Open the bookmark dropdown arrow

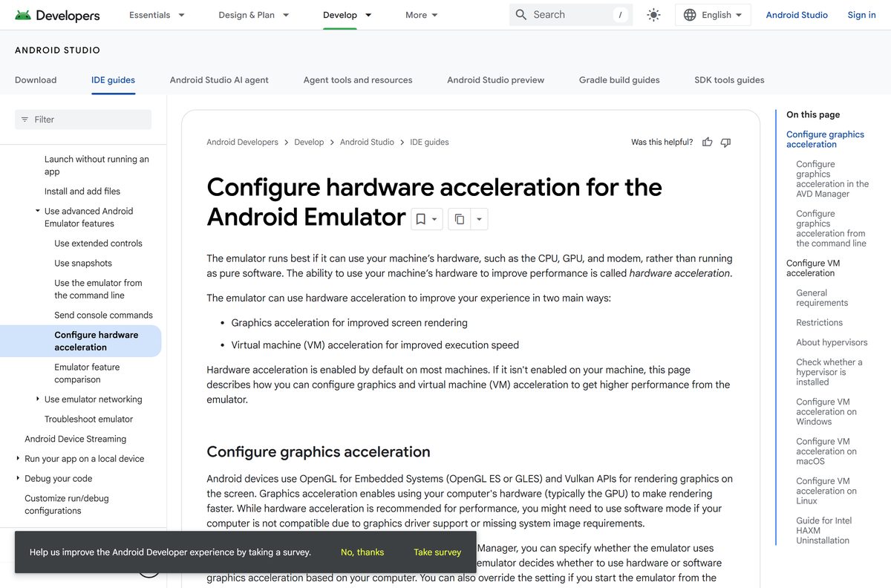tap(435, 219)
